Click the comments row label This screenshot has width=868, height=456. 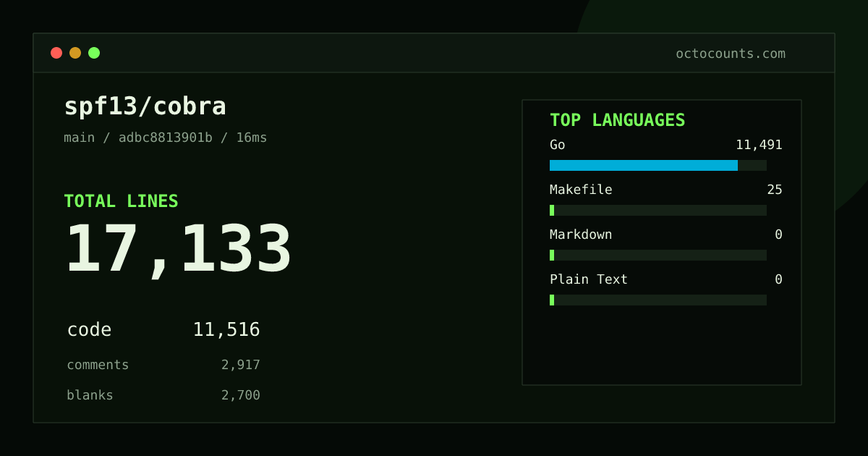(98, 365)
